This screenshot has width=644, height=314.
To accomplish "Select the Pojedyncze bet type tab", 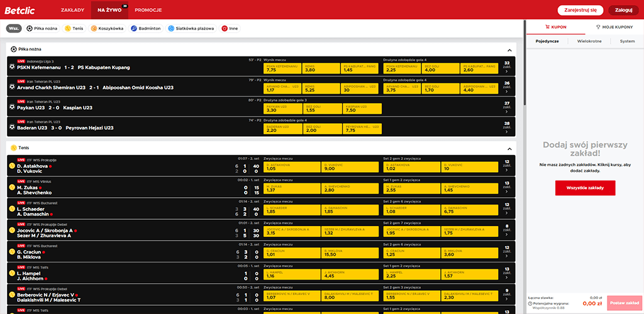I will coord(547,41).
